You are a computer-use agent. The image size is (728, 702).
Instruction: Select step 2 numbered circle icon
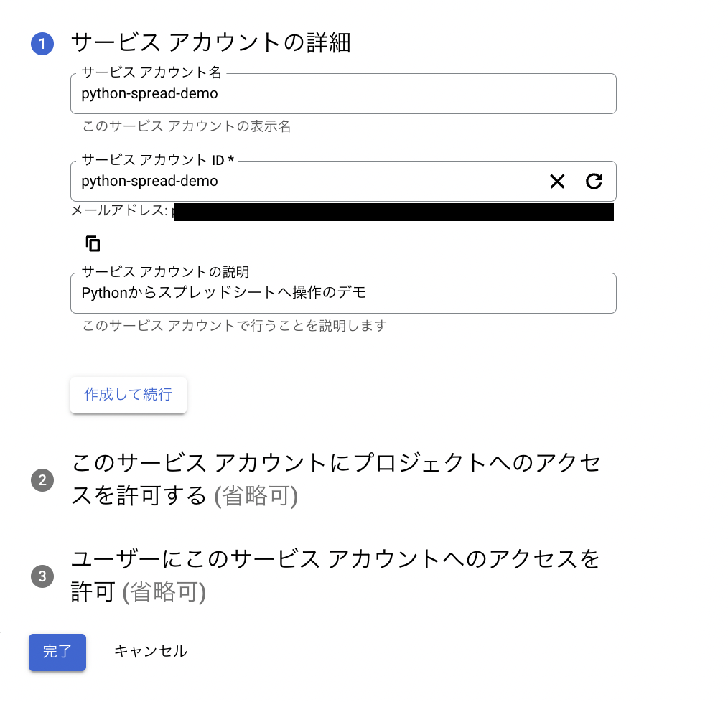point(42,480)
